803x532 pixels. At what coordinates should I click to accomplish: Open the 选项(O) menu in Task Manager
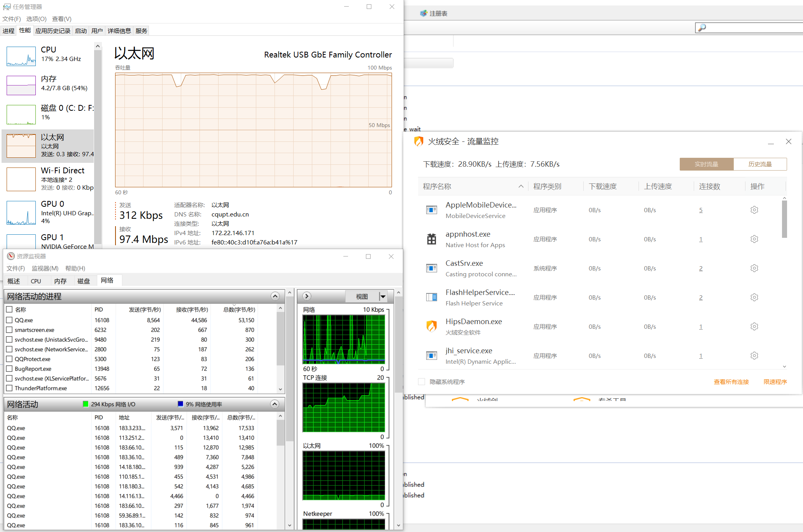pos(36,19)
